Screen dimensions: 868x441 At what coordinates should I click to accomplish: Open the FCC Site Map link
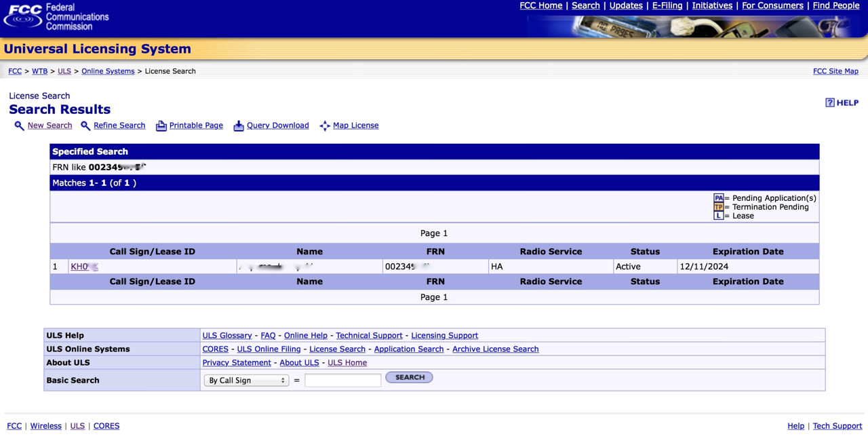pos(835,71)
